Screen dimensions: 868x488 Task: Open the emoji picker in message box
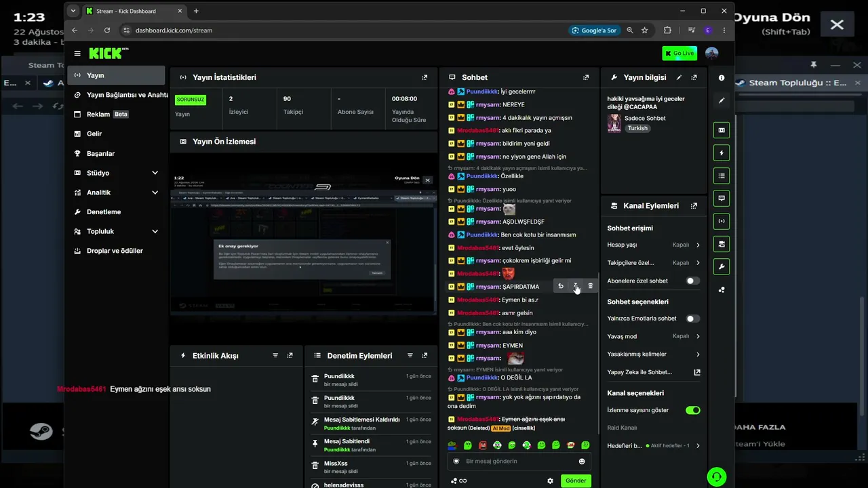point(582,462)
